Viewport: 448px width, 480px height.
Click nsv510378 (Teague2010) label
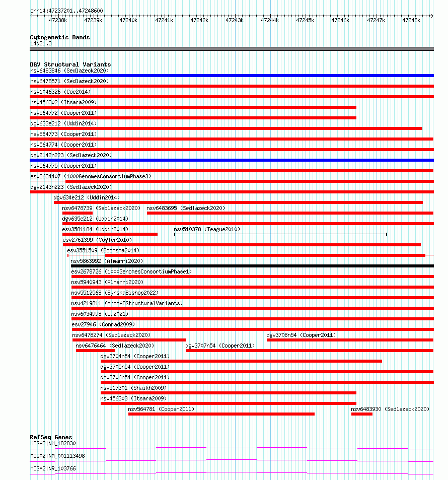207,229
